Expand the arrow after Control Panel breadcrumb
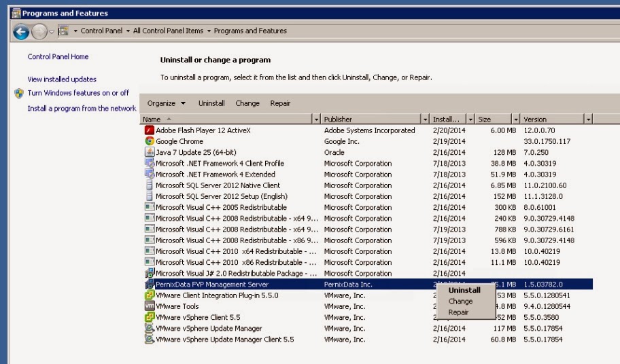This screenshot has height=364, width=620. [128, 31]
